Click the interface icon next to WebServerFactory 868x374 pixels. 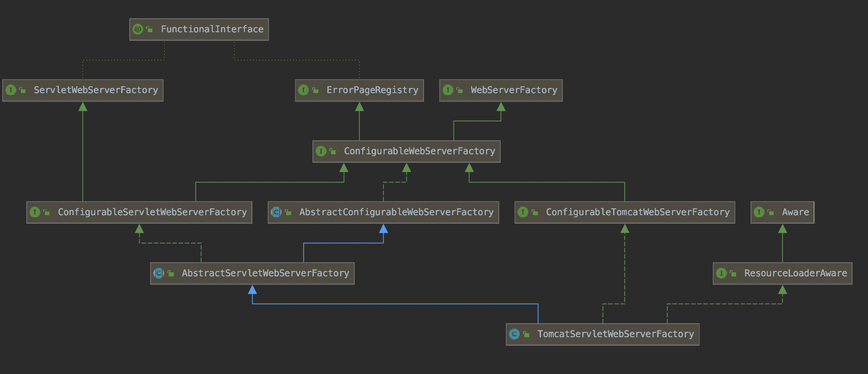point(448,90)
